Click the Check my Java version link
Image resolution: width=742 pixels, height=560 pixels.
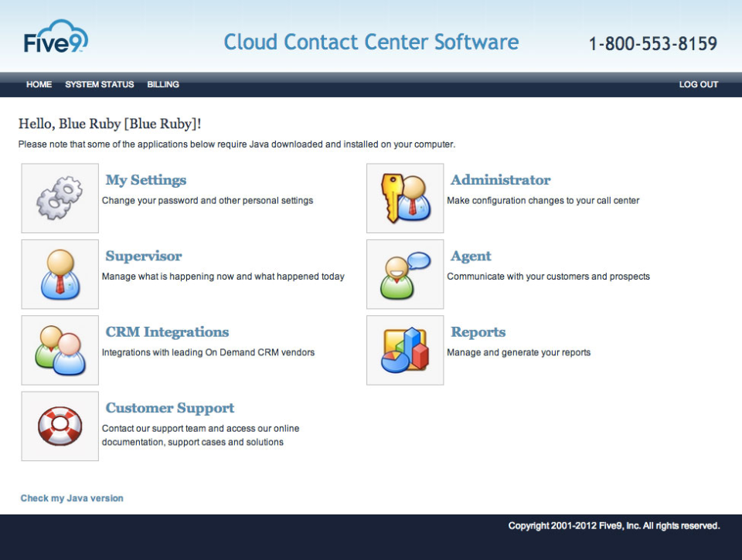click(72, 498)
